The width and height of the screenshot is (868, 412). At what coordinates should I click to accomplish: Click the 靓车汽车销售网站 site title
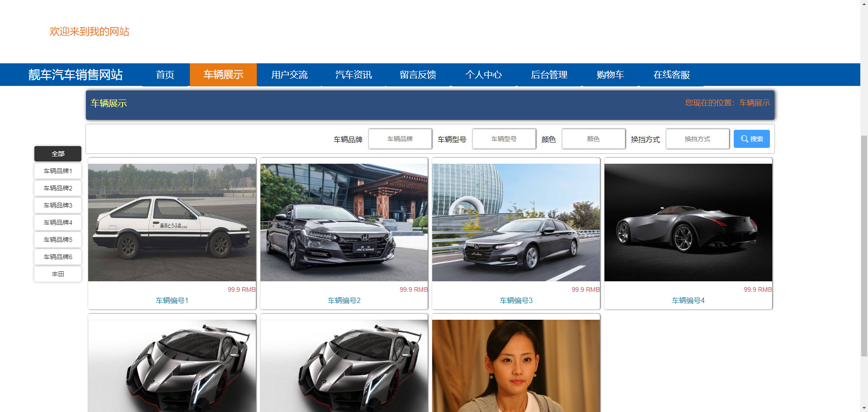click(x=75, y=75)
